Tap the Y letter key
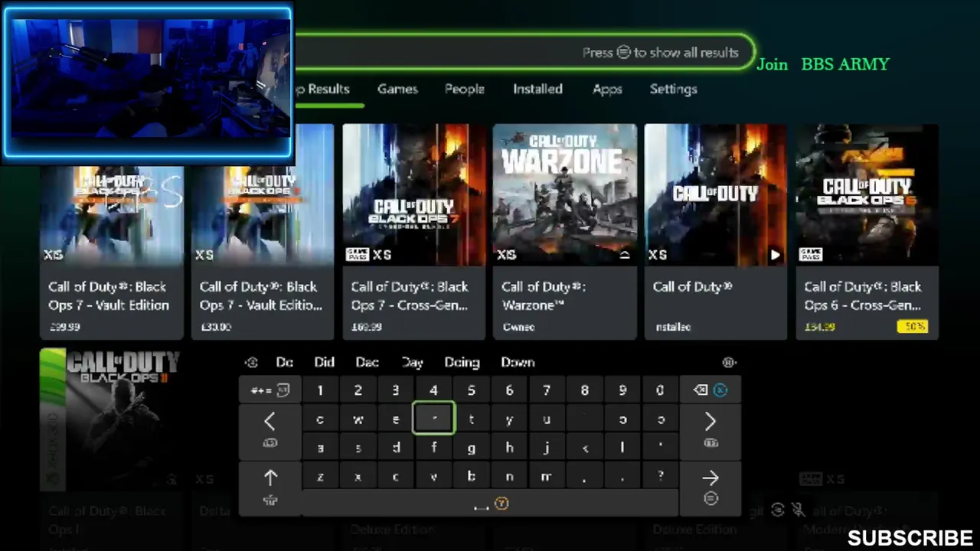The image size is (980, 551). (509, 419)
